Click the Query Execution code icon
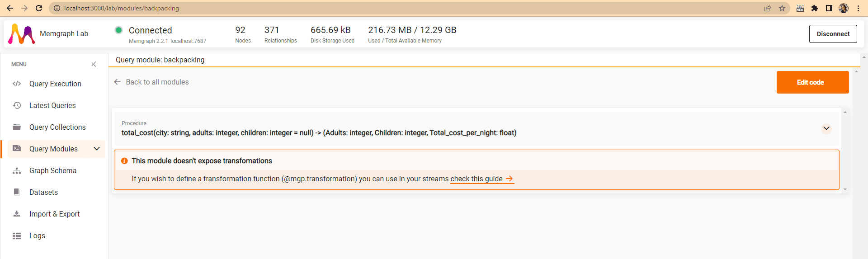The width and height of the screenshot is (868, 259). tap(17, 84)
